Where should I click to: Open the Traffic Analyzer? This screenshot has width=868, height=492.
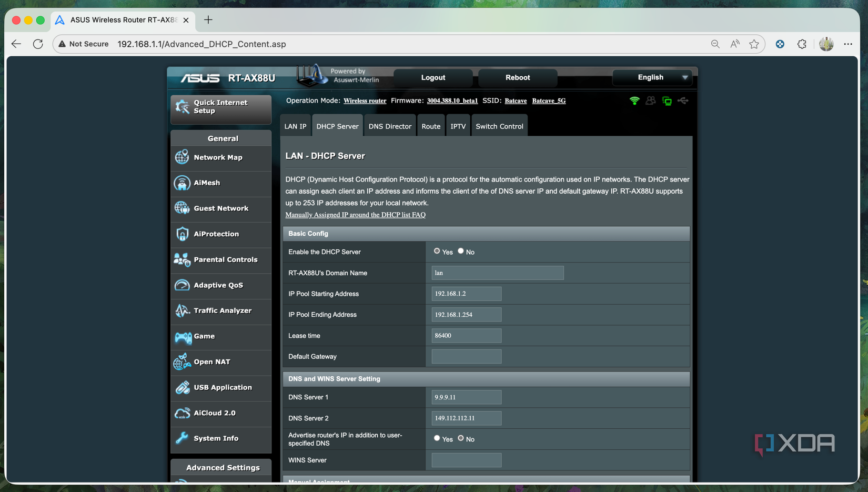point(222,310)
